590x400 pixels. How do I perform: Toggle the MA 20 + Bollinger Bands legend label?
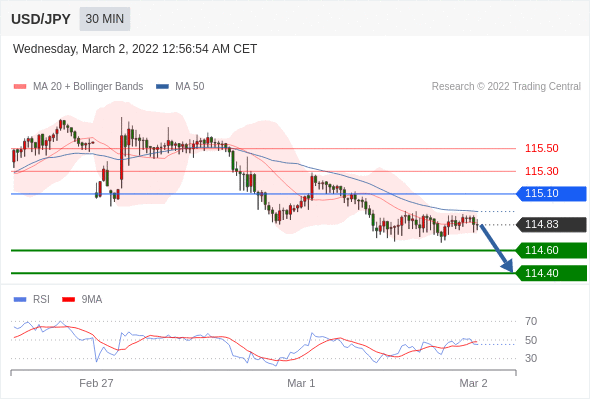(88, 87)
